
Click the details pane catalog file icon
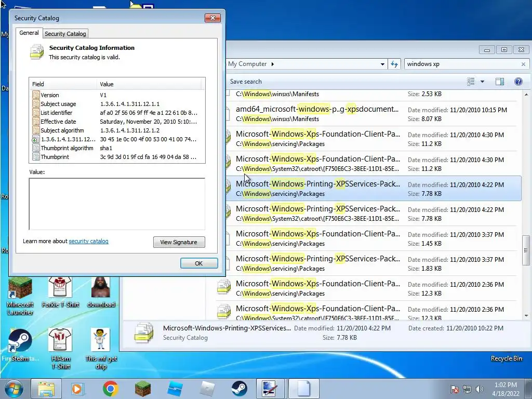[x=143, y=333]
